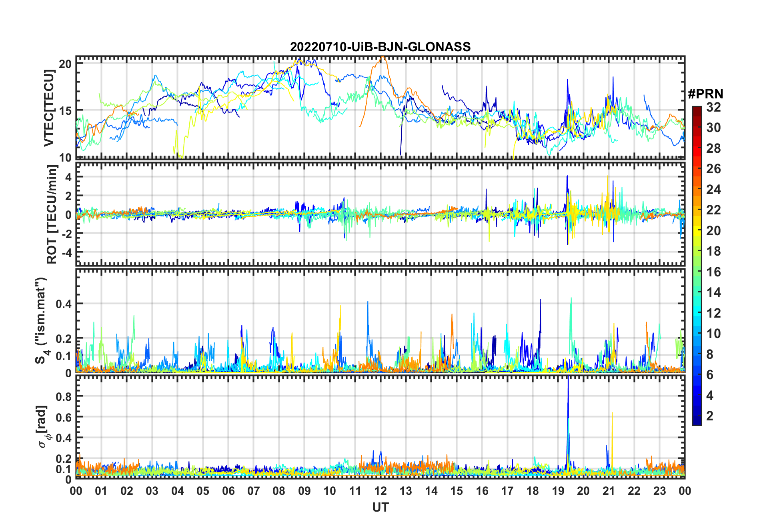
Task: Click colorbar tick label 30
Action: 713,128
